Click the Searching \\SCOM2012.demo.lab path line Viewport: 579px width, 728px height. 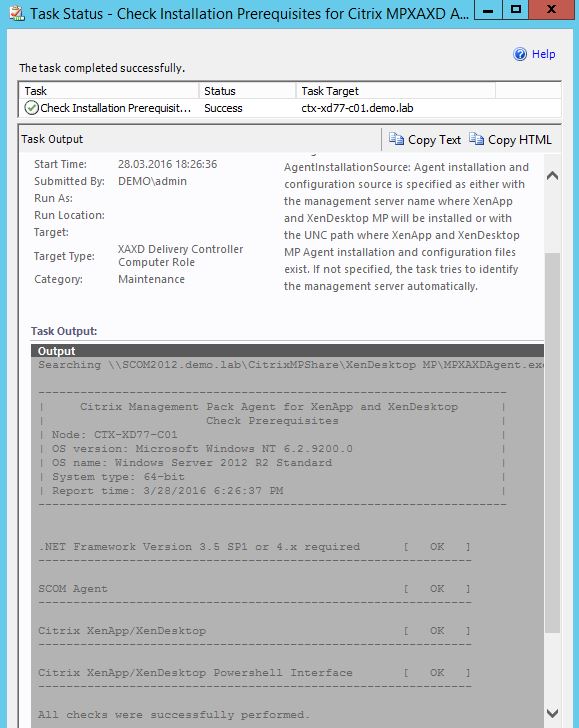[291, 364]
